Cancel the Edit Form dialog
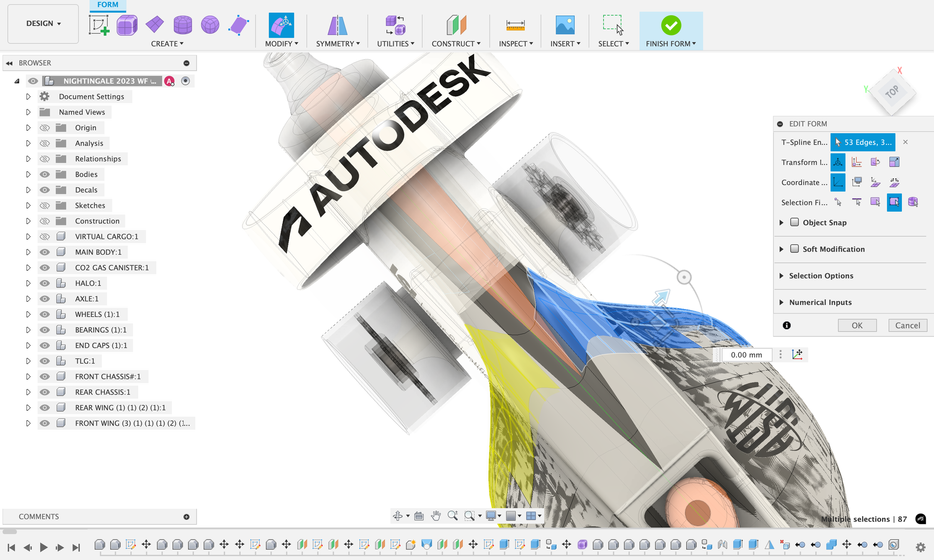Screen dimensions: 934x560 pyautogui.click(x=907, y=325)
